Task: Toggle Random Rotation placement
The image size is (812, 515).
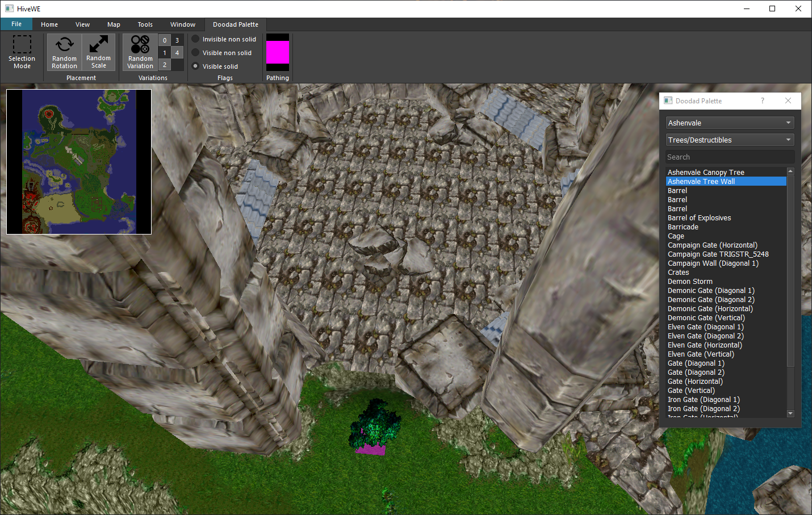Action: click(64, 52)
